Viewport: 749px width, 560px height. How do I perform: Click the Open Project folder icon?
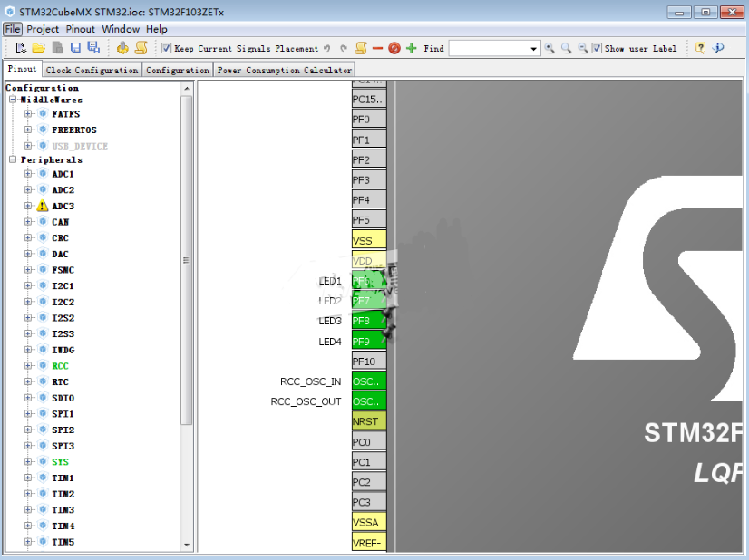pos(39,48)
